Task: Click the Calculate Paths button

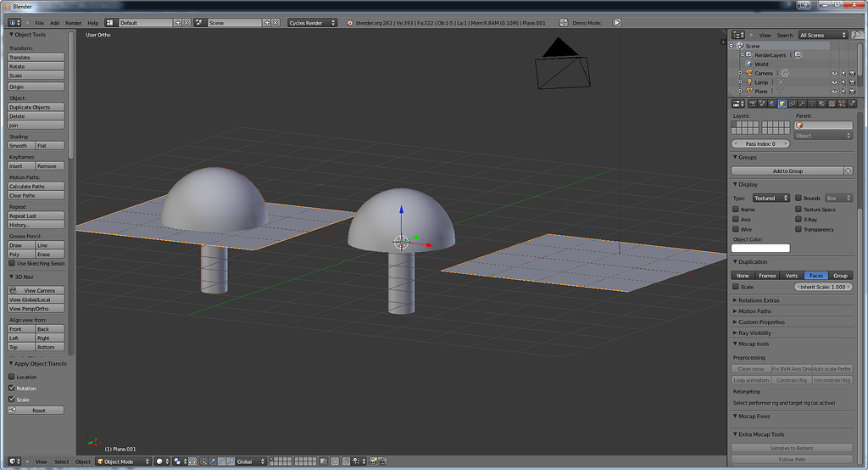Action: (x=36, y=187)
